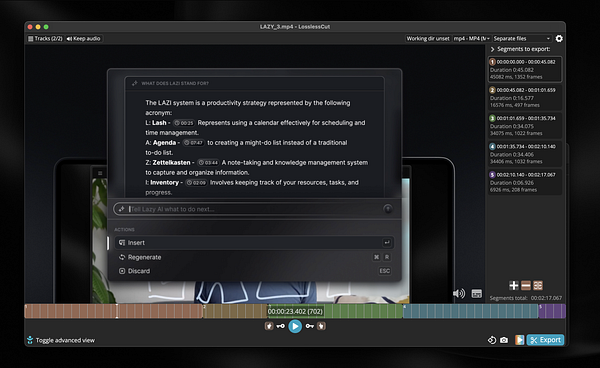Set cut end to current position
This screenshot has width=600, height=368.
tap(321, 326)
